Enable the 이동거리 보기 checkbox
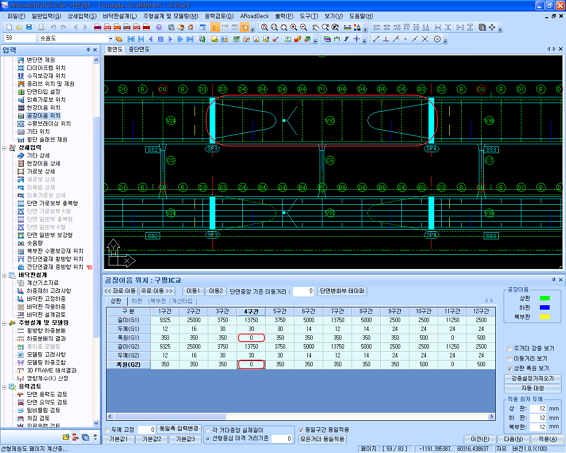566x453 pixels. [510, 359]
